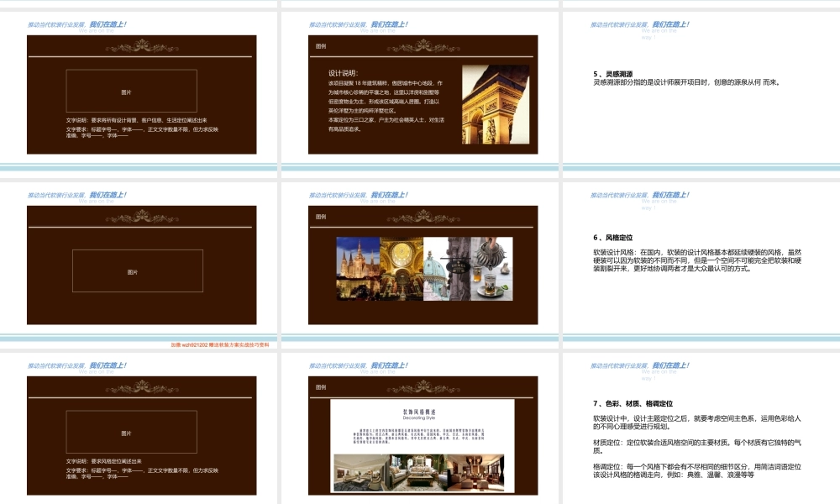Click the paragraph starting 软装设计风格:在国内
This screenshot has height=504, width=840.
[x=697, y=260]
